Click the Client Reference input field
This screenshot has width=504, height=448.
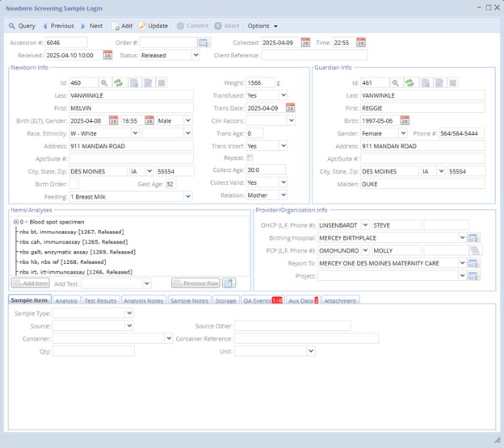pos(314,55)
